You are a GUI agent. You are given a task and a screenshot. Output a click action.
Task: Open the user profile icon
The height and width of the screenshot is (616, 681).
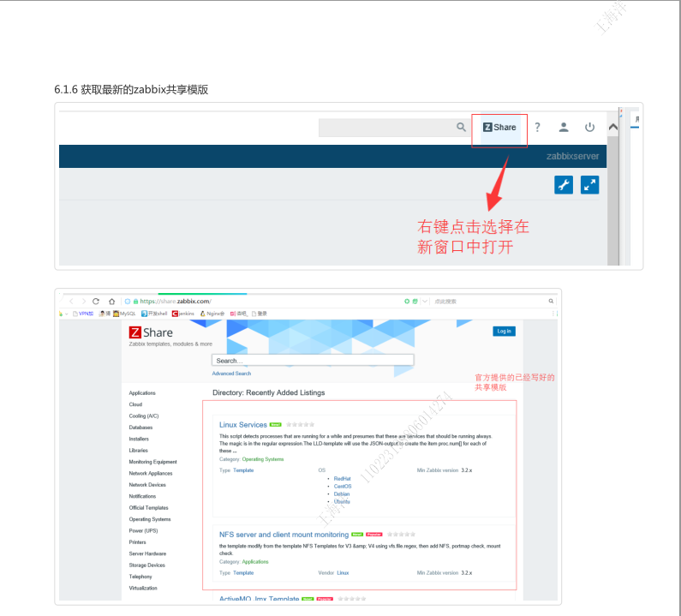pos(564,128)
